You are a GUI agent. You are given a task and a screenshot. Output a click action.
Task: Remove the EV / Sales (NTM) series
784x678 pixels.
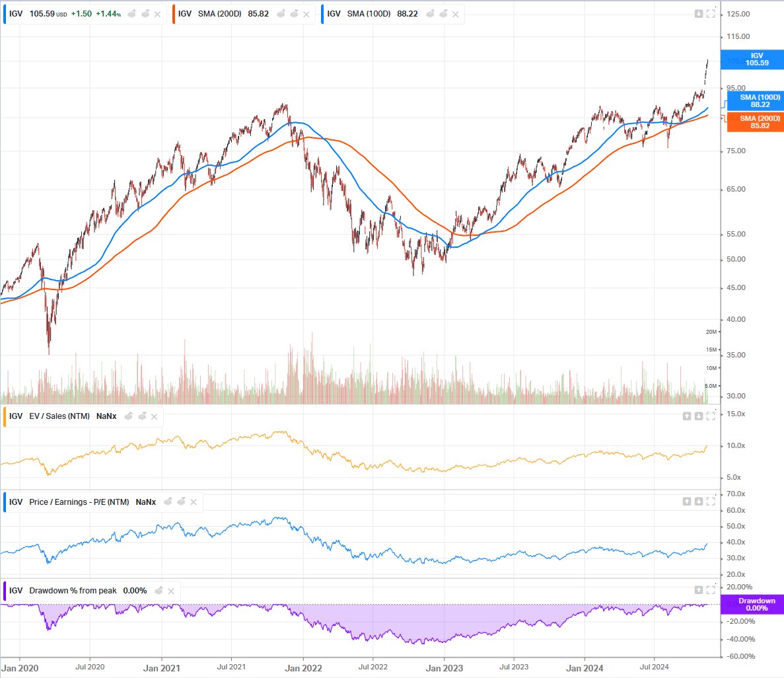click(155, 416)
